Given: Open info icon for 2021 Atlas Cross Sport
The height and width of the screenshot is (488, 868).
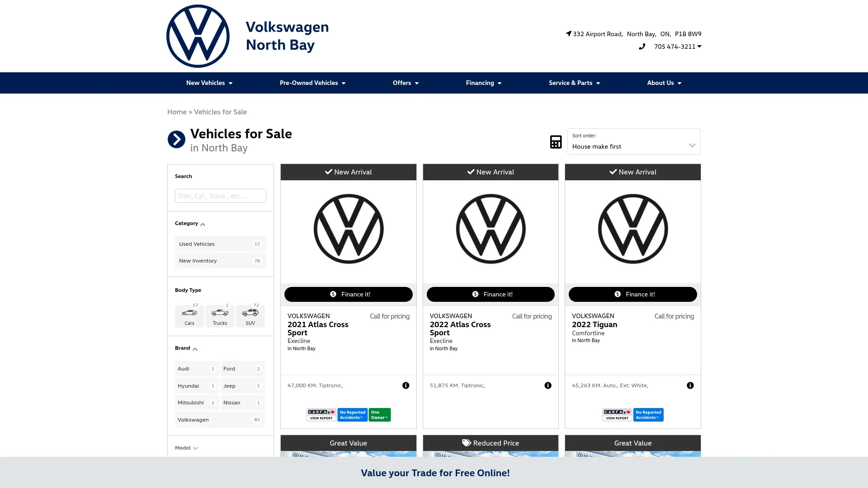Looking at the screenshot, I should point(406,385).
